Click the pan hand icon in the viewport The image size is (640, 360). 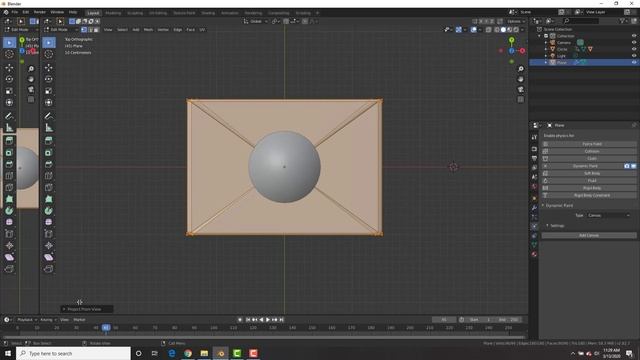click(x=520, y=79)
